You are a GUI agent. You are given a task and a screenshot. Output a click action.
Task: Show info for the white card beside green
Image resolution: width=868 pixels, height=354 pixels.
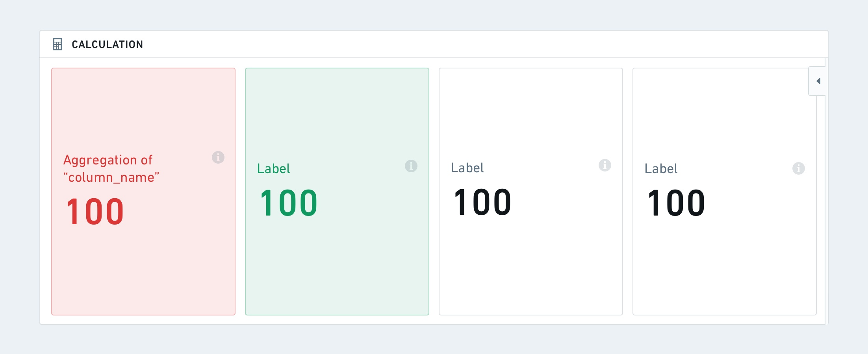click(x=605, y=165)
